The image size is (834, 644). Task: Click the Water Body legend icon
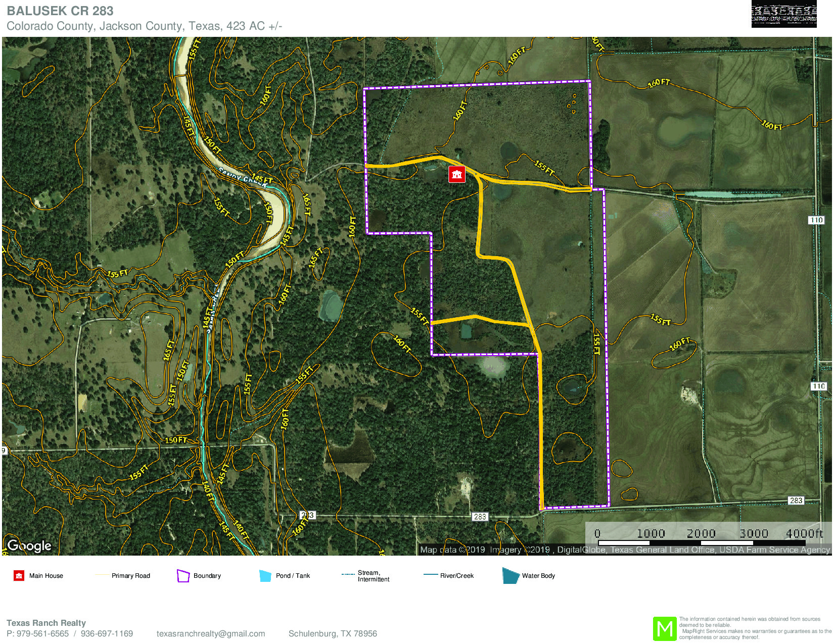tap(511, 576)
